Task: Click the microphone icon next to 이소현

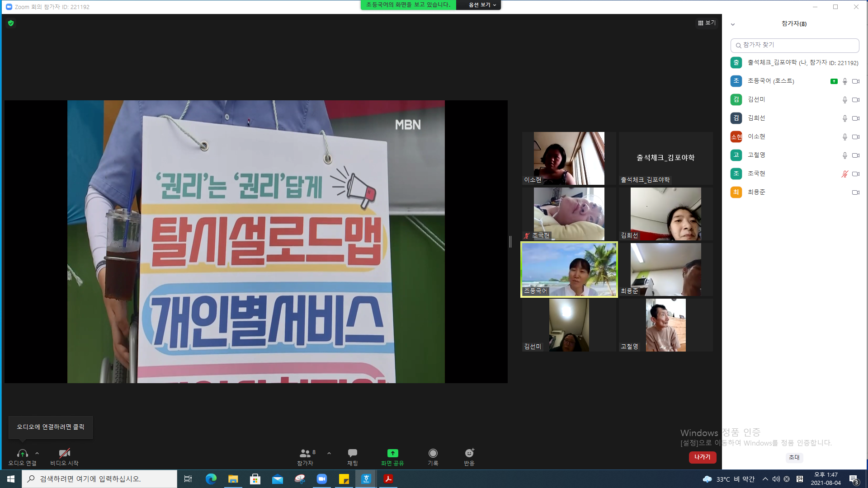Action: (844, 137)
